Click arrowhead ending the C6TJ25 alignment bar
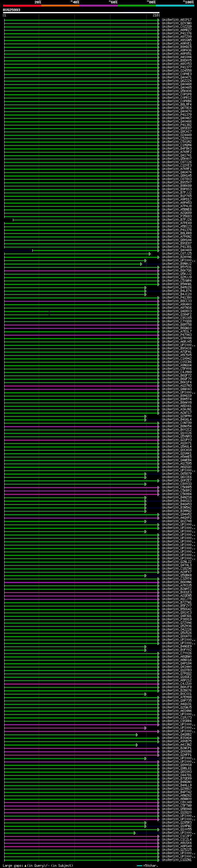 [x=150, y=254]
